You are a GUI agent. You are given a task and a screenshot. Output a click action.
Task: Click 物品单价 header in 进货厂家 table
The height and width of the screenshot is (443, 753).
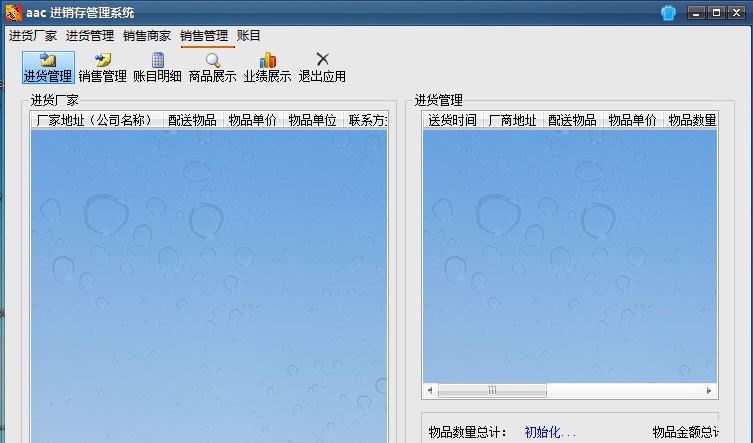point(253,120)
